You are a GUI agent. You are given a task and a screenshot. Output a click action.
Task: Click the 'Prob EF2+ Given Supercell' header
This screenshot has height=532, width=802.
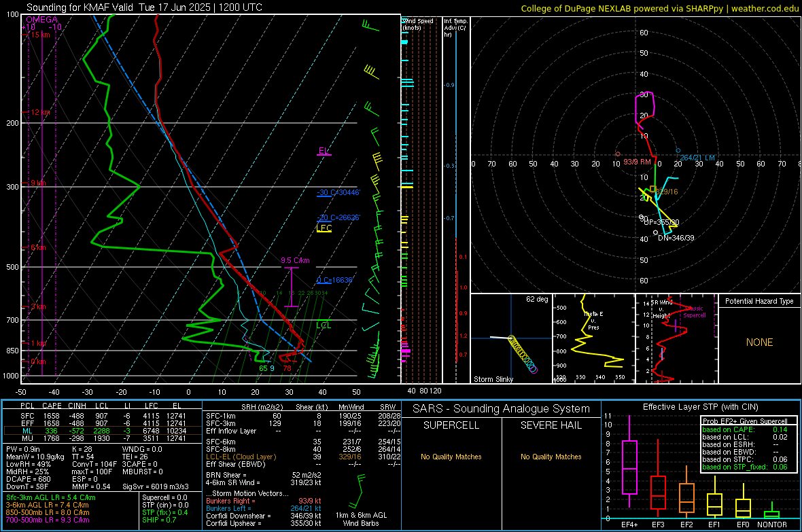[745, 421]
